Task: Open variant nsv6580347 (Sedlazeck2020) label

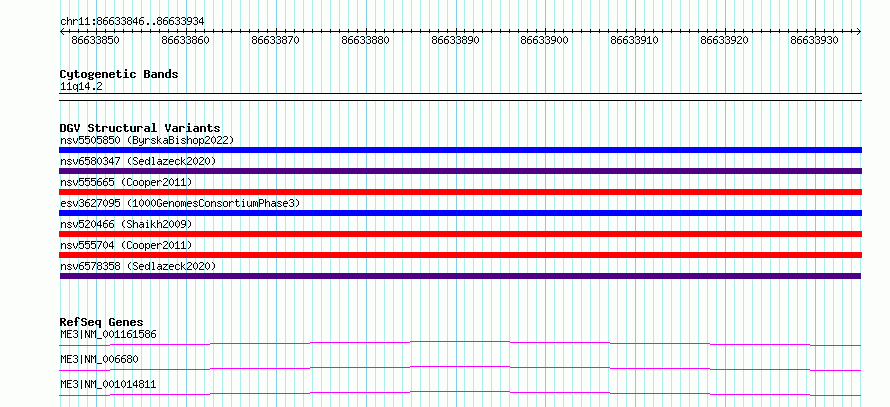Action: point(138,161)
